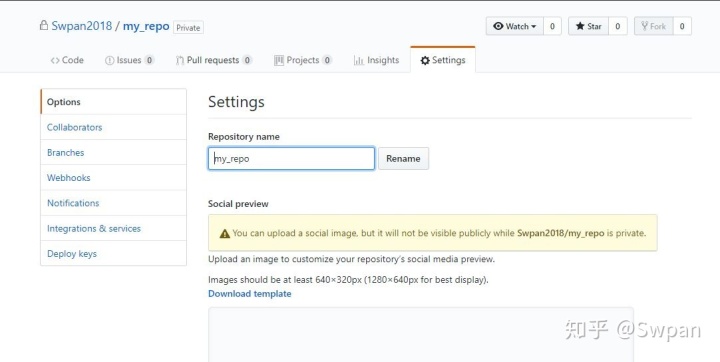Click the Social preview heading
This screenshot has width=720, height=362.
tap(238, 204)
